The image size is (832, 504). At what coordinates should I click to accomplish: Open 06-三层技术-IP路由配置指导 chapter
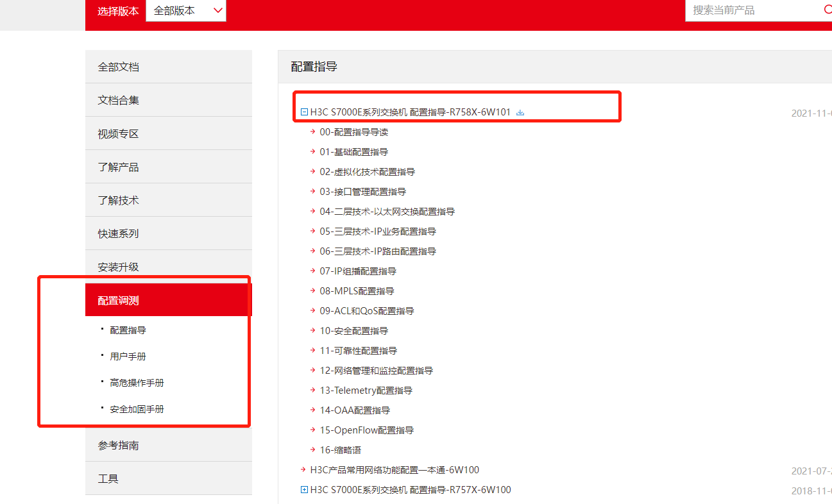click(378, 251)
